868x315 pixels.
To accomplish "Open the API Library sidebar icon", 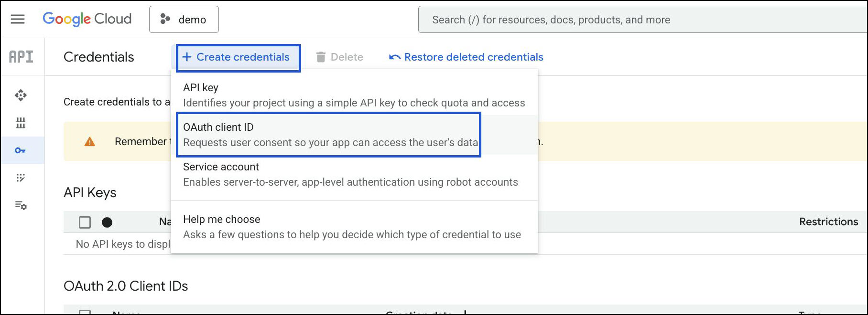I will 21,123.
